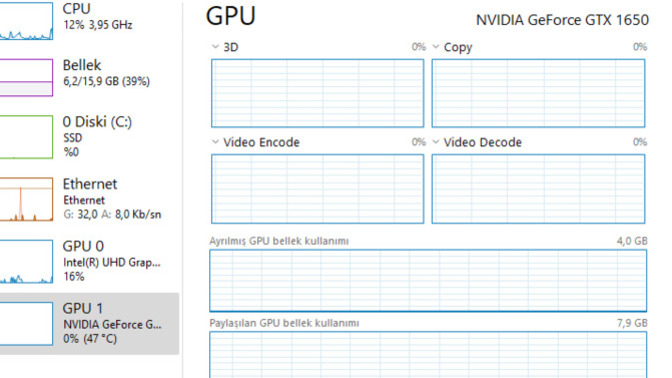The height and width of the screenshot is (378, 672).
Task: Click the 0% (47 °C) GPU temperature text
Action: click(90, 339)
